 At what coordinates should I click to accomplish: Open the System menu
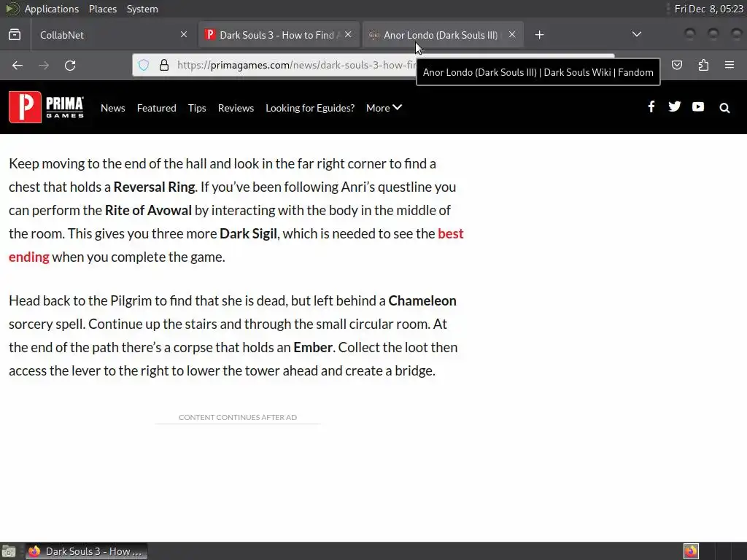click(x=142, y=9)
